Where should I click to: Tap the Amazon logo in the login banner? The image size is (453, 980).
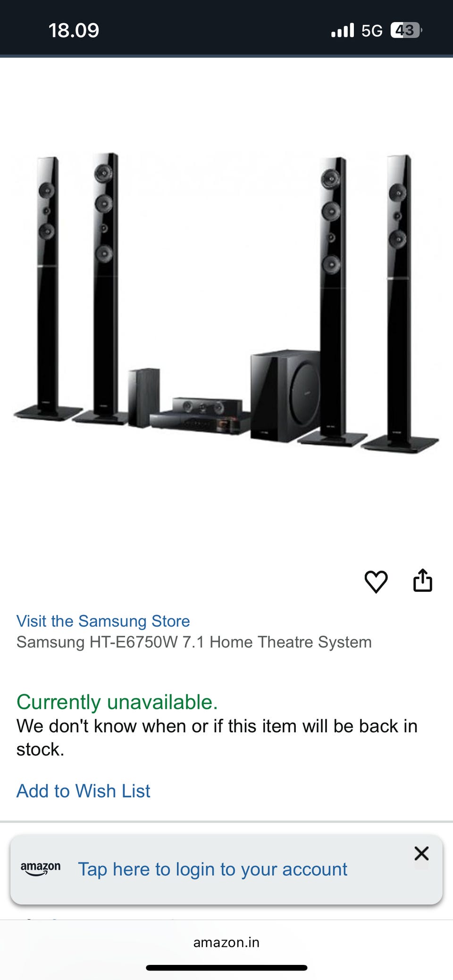click(41, 868)
